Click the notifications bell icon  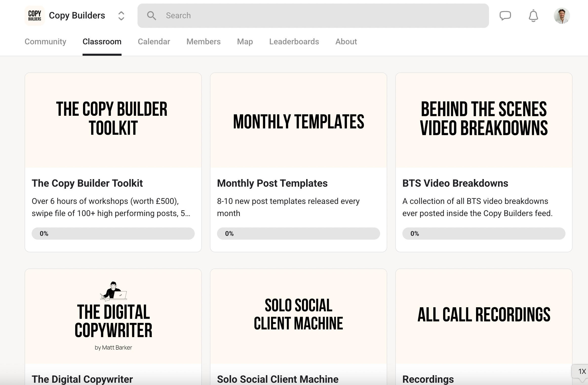point(533,16)
